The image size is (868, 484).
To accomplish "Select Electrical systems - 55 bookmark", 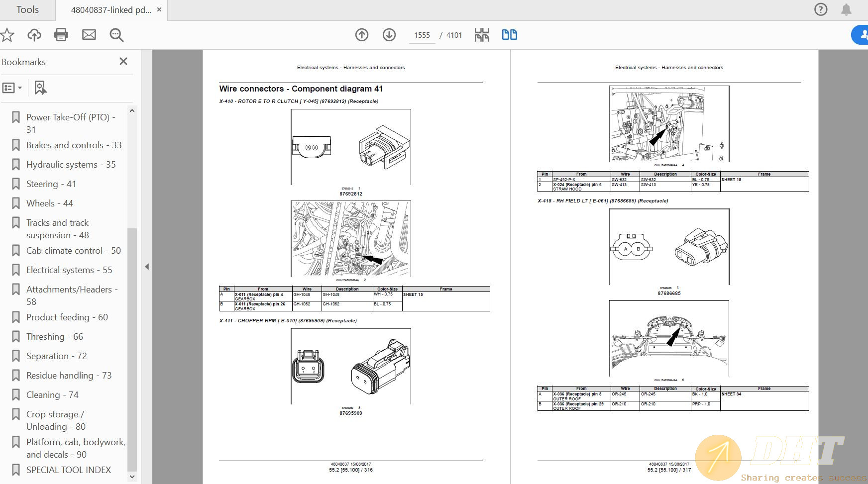I will [69, 270].
